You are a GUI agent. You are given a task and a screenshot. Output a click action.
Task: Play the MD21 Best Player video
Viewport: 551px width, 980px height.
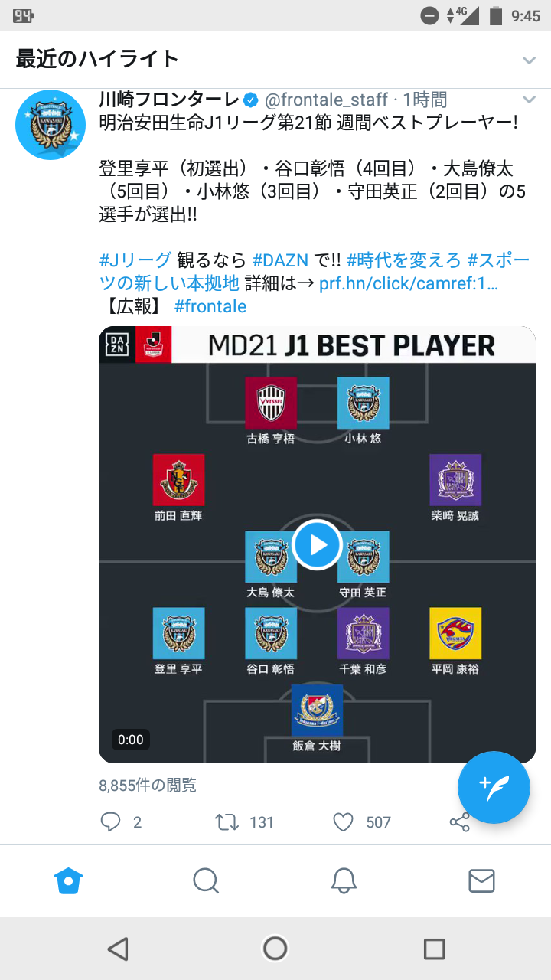[x=317, y=544]
